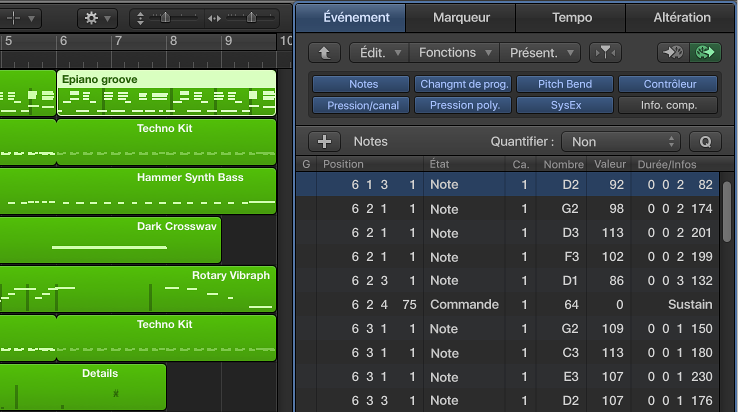Toggle the green MIDI Out button
This screenshot has width=740, height=414.
point(706,52)
